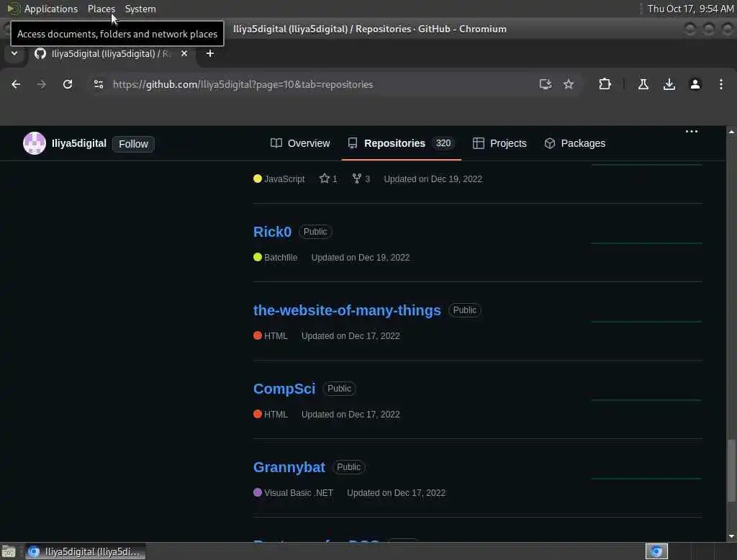The height and width of the screenshot is (560, 737).
Task: Switch to the Projects tab
Action: coord(499,143)
